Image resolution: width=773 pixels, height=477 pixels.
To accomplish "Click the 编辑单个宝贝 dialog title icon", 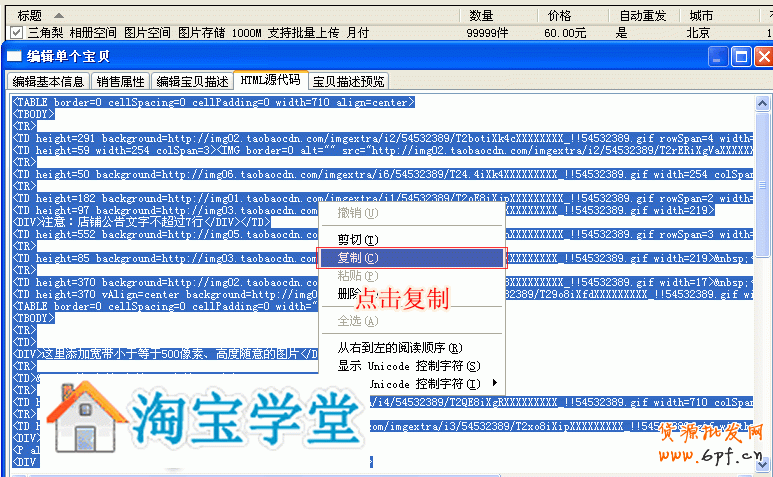I will (x=14, y=57).
